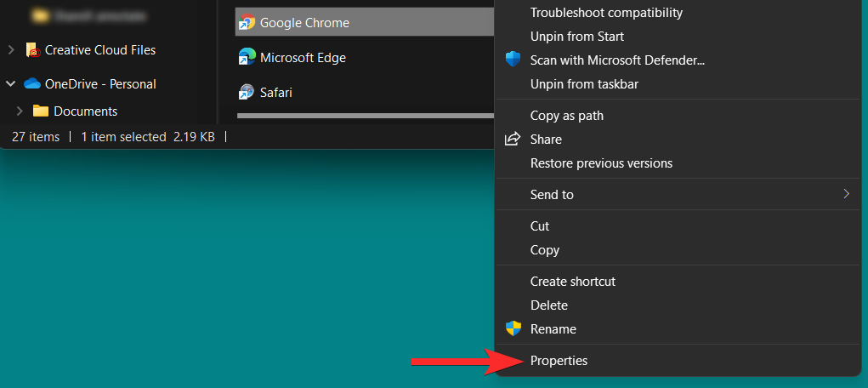This screenshot has width=868, height=388.
Task: Click Rename with the shield icon
Action: 553,329
